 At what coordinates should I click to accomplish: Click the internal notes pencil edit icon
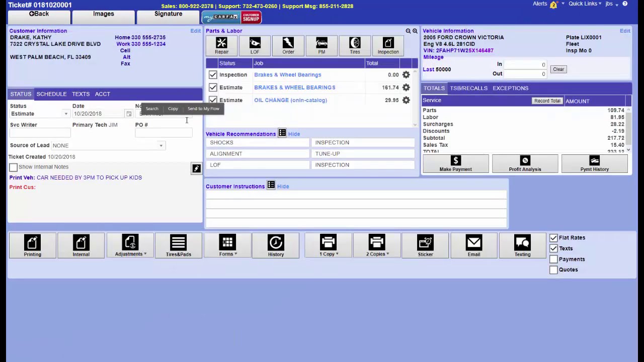[196, 168]
